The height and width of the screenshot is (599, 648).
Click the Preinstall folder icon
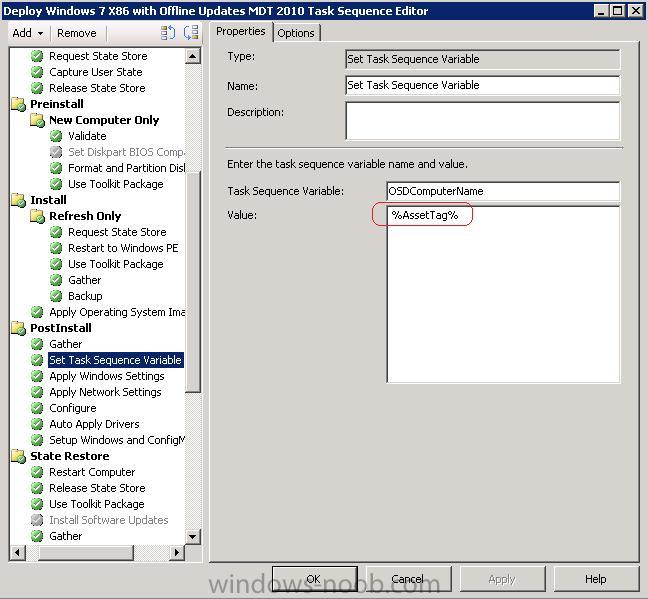[19, 104]
